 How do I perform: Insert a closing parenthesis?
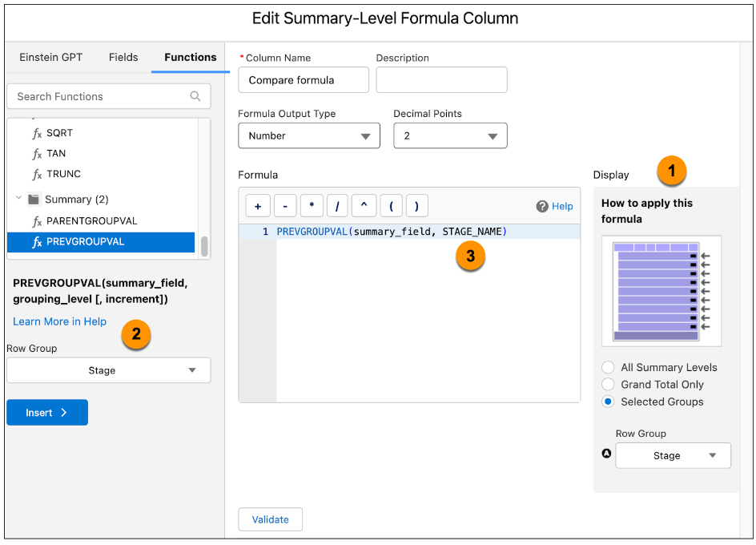[x=417, y=206]
